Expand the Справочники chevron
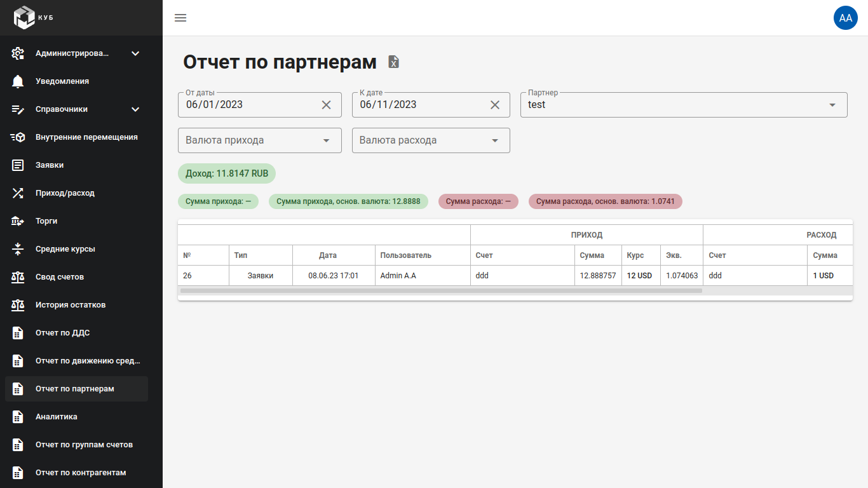The image size is (868, 488). click(135, 109)
